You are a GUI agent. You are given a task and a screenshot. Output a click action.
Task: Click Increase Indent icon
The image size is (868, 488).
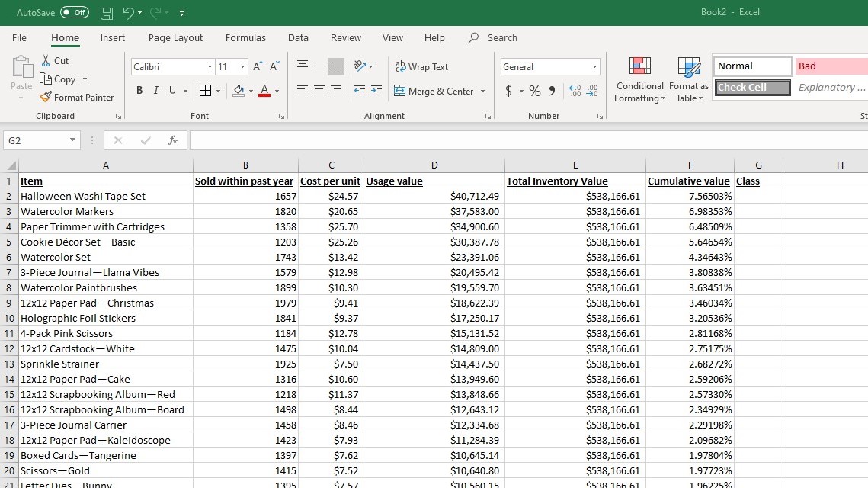377,91
